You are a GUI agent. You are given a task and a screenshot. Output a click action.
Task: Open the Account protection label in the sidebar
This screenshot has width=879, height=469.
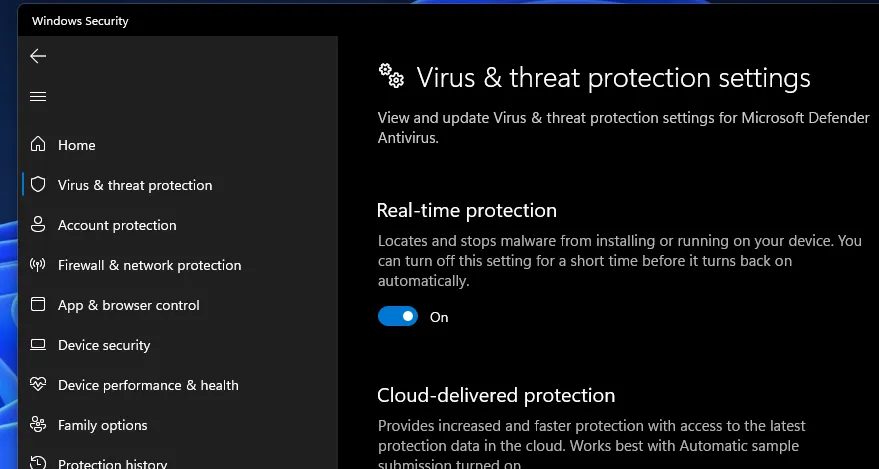tap(117, 225)
